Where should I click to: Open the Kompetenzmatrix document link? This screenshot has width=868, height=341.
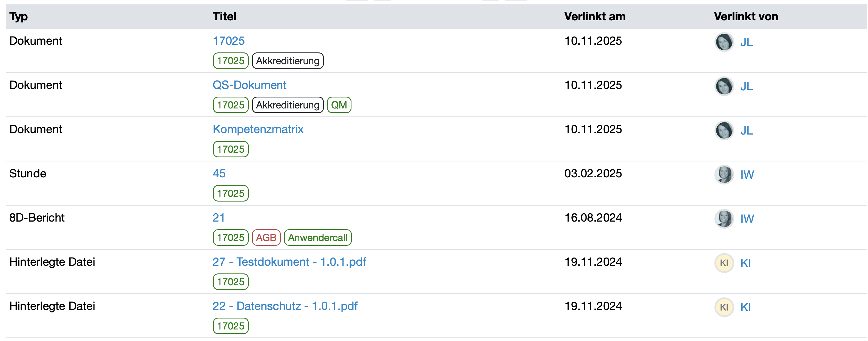[x=258, y=129]
